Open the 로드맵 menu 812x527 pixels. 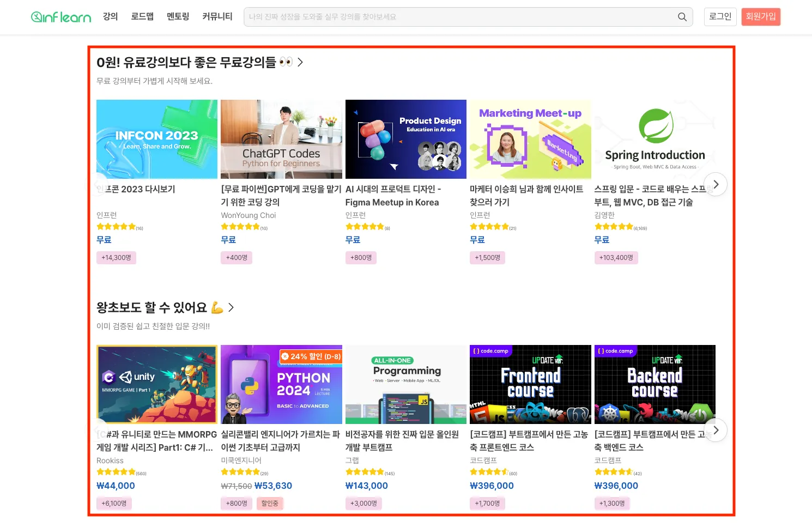pos(142,17)
